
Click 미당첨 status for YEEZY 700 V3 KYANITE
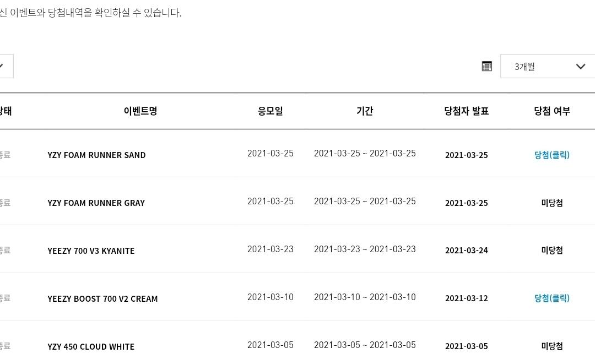coord(551,250)
